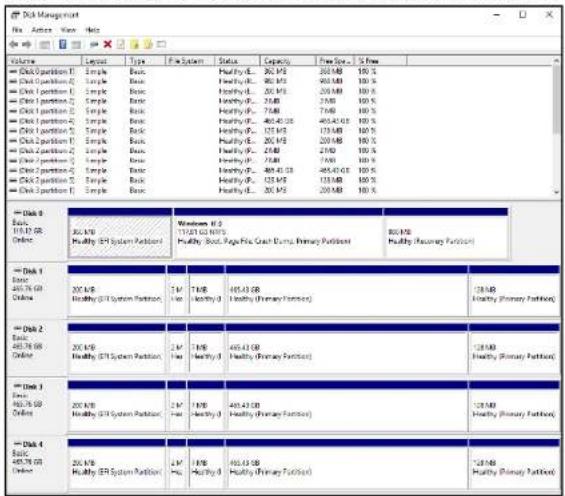Click the first yellow folder toolbar icon
Image resolution: width=565 pixels, height=496 pixels.
click(x=134, y=44)
